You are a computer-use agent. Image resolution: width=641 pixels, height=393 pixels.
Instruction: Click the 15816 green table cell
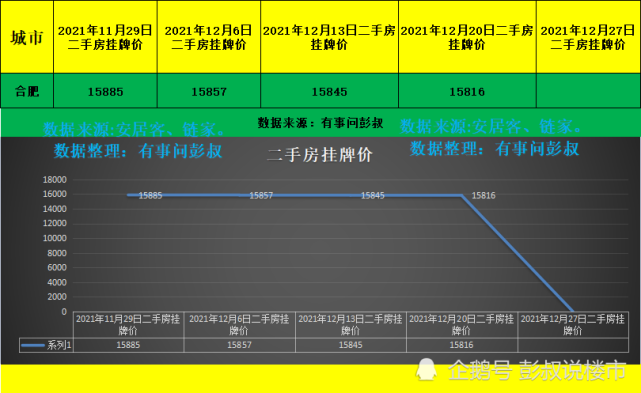467,92
